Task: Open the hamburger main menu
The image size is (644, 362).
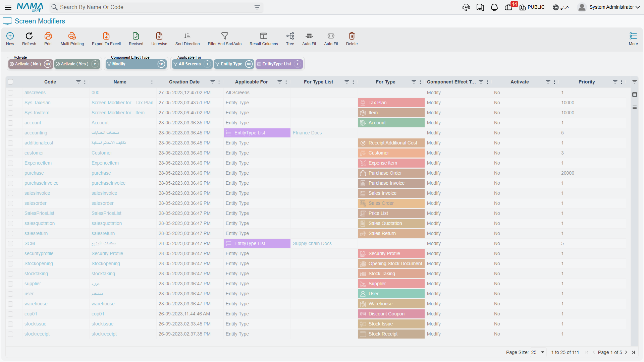Action: tap(8, 7)
